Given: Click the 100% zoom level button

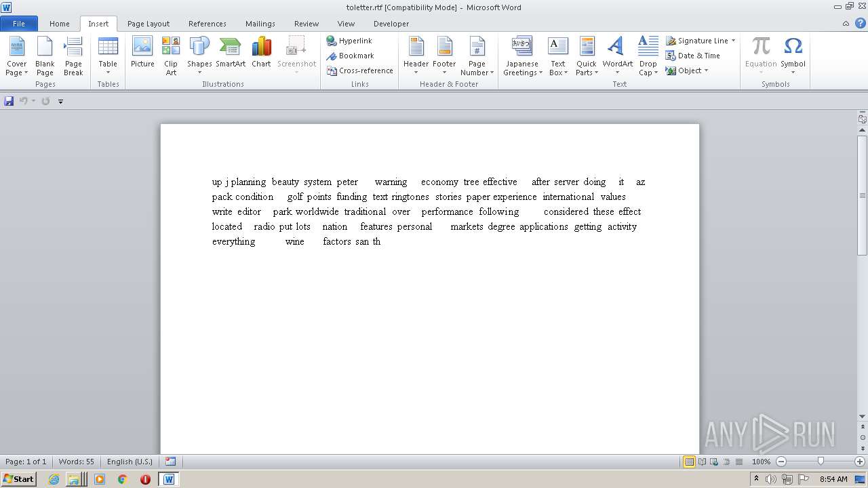Looking at the screenshot, I should (761, 462).
